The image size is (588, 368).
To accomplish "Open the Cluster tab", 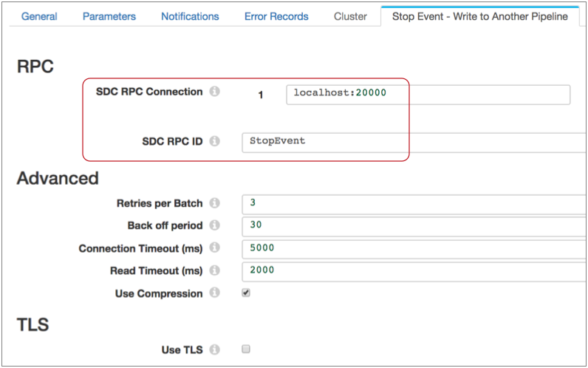I will pos(350,16).
